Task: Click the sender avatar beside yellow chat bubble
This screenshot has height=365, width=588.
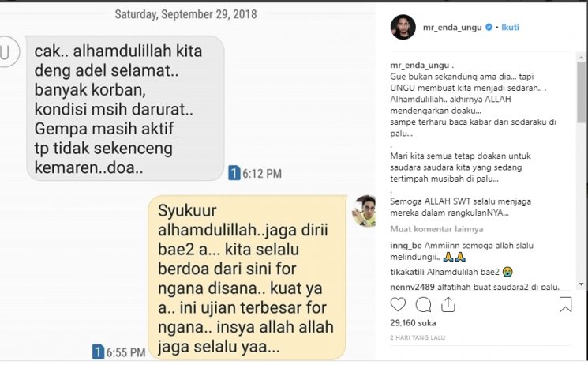Action: [x=364, y=211]
